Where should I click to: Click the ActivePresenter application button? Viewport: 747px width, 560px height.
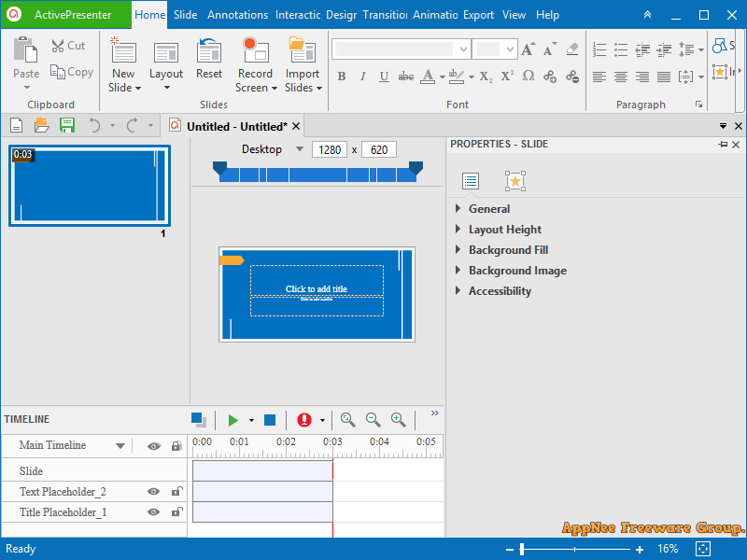click(x=65, y=15)
